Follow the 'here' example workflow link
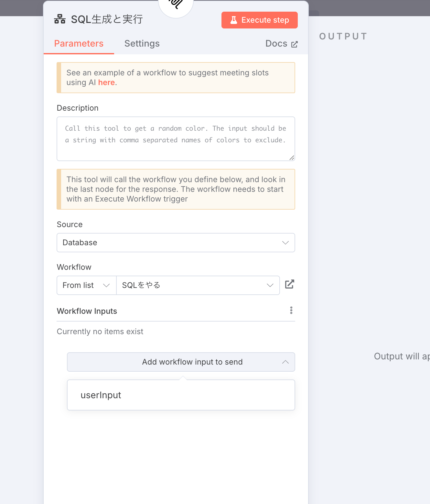The image size is (430, 504). point(106,82)
